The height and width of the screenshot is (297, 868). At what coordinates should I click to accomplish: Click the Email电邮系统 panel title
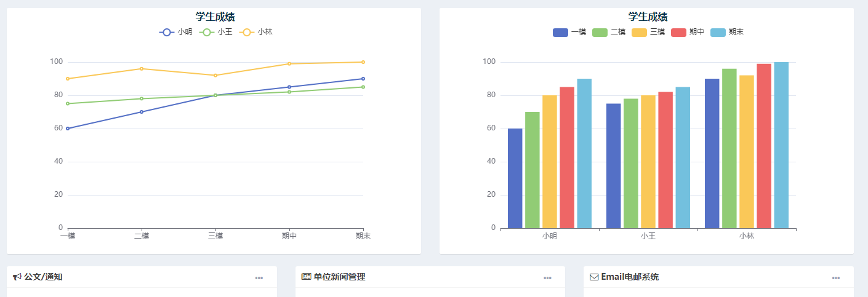[630, 277]
